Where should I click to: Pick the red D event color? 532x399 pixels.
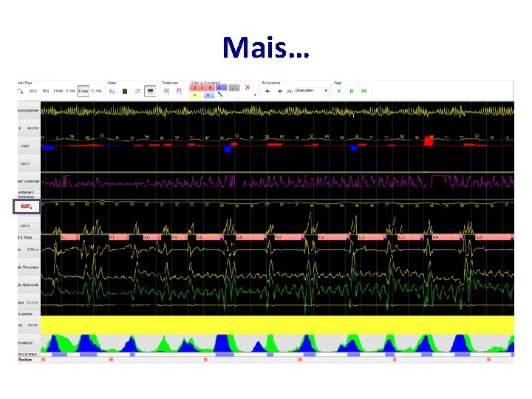[194, 87]
